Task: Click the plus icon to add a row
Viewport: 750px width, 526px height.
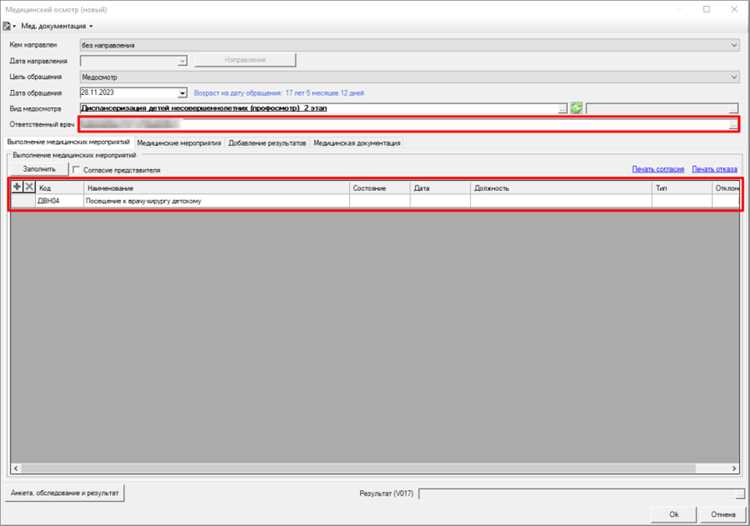Action: 17,187
